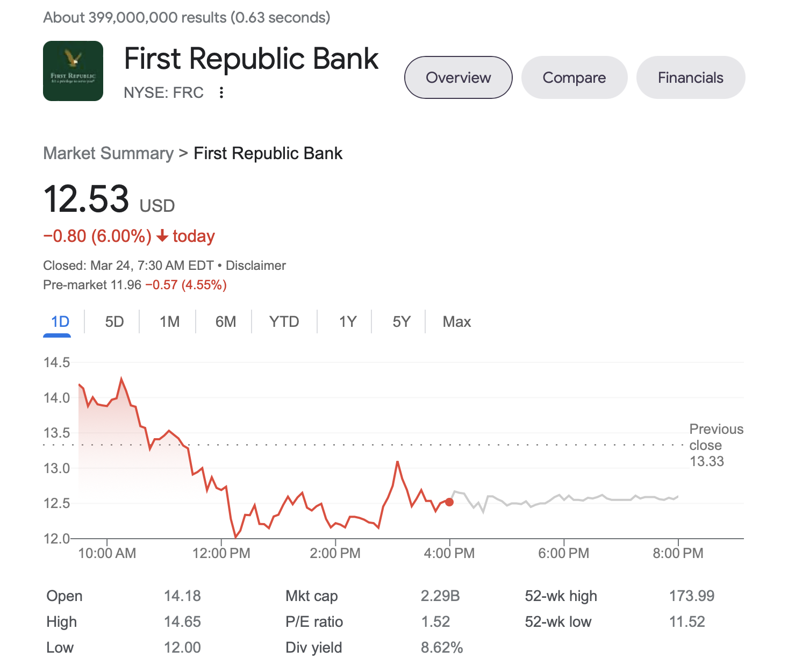Show the 1Y chart range
The image size is (788, 672).
click(348, 322)
